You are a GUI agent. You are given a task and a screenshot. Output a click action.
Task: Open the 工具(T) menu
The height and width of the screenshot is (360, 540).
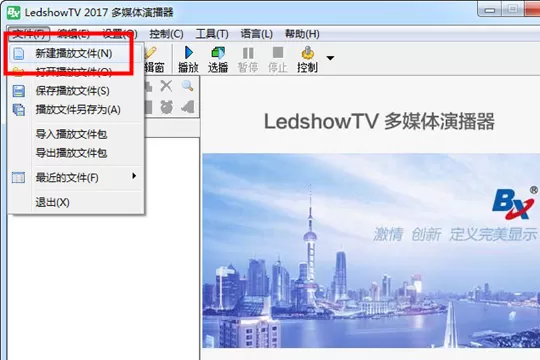[x=212, y=34]
